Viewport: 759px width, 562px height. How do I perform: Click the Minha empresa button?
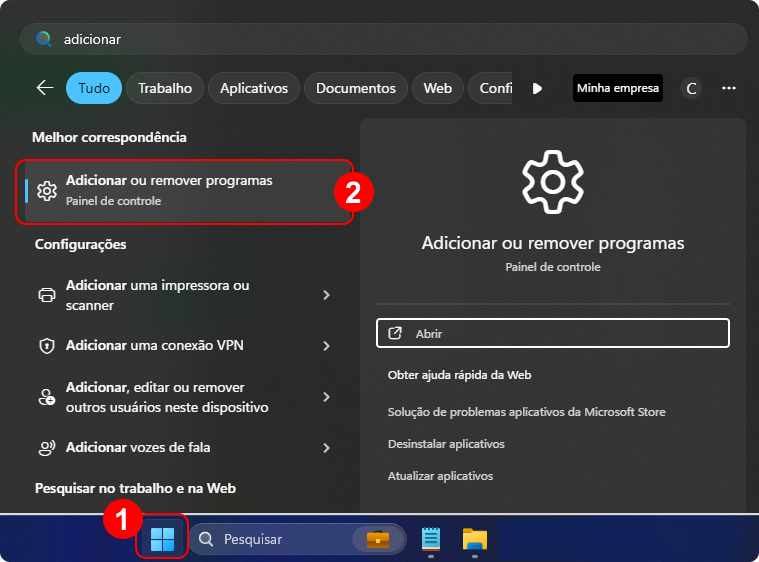[x=618, y=88]
